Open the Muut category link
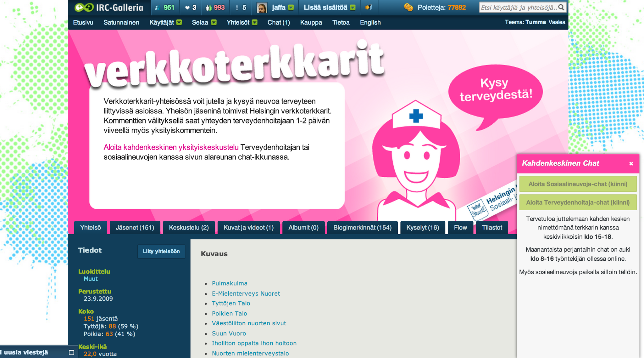Viewport: 644px width, 358px height. [x=91, y=279]
